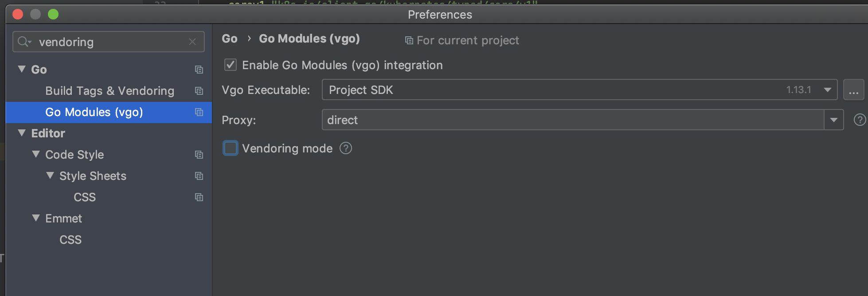
Task: Collapse the Style Sheets node
Action: pyautogui.click(x=50, y=176)
